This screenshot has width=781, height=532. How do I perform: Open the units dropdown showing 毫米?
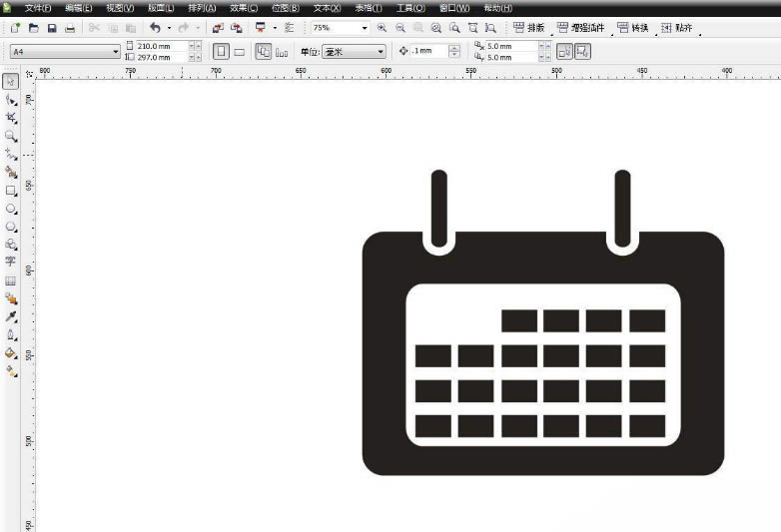pos(355,51)
